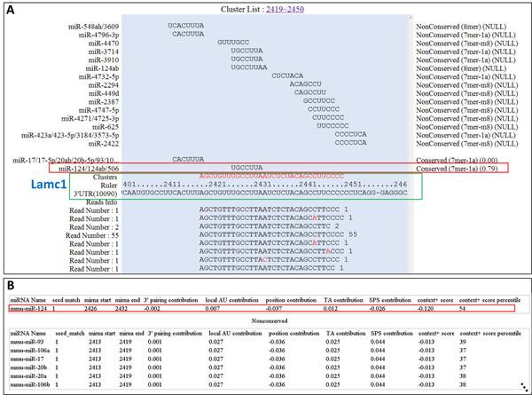Select the mmu-miR-17 row name

(x=27, y=359)
